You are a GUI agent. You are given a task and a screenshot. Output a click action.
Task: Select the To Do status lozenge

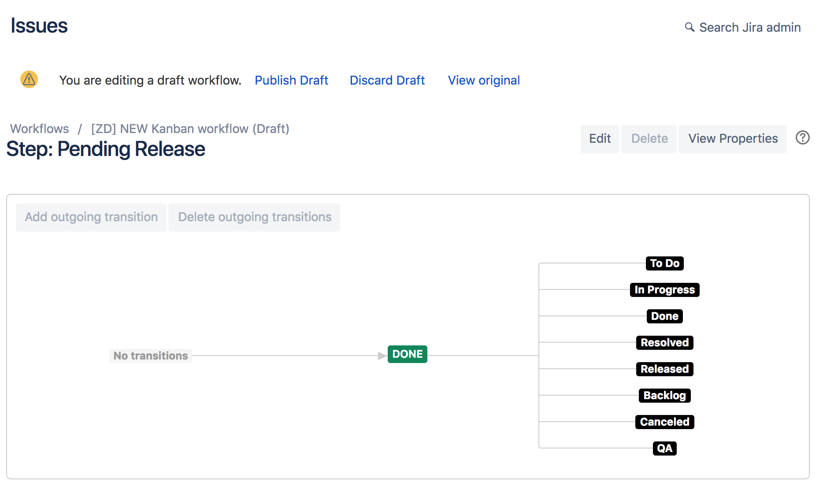click(664, 263)
